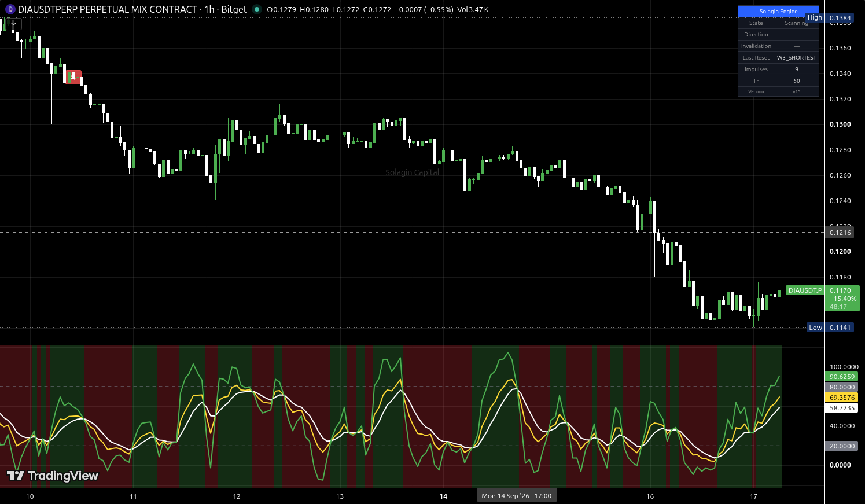The width and height of the screenshot is (865, 504).
Task: Click the 20.0000 lower level label
Action: [x=842, y=446]
